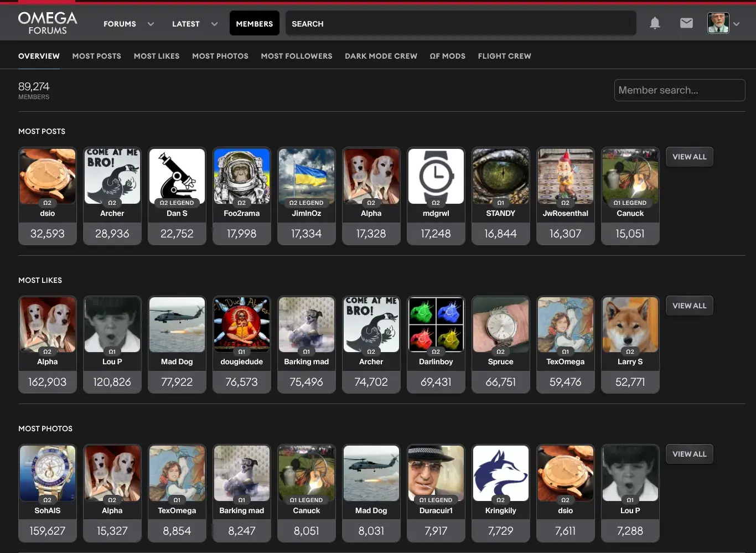This screenshot has width=756, height=553.
Task: Expand the Latest dropdown chevron
Action: click(214, 24)
